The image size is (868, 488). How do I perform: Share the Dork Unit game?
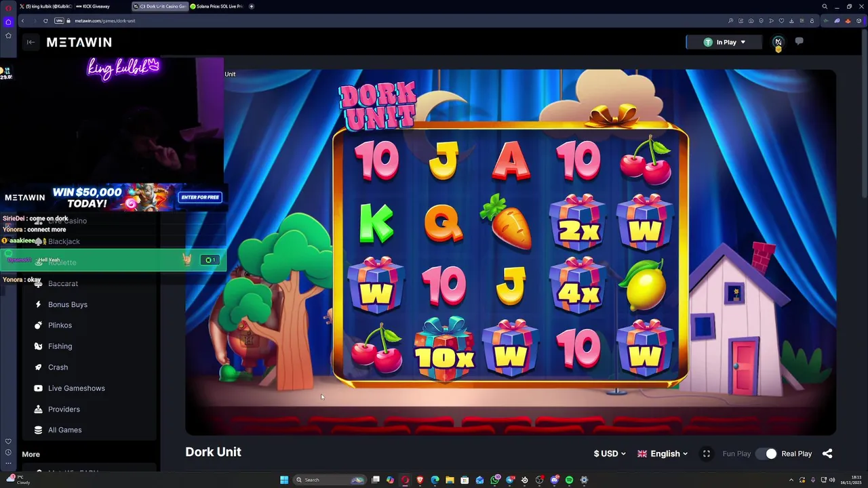[827, 453]
